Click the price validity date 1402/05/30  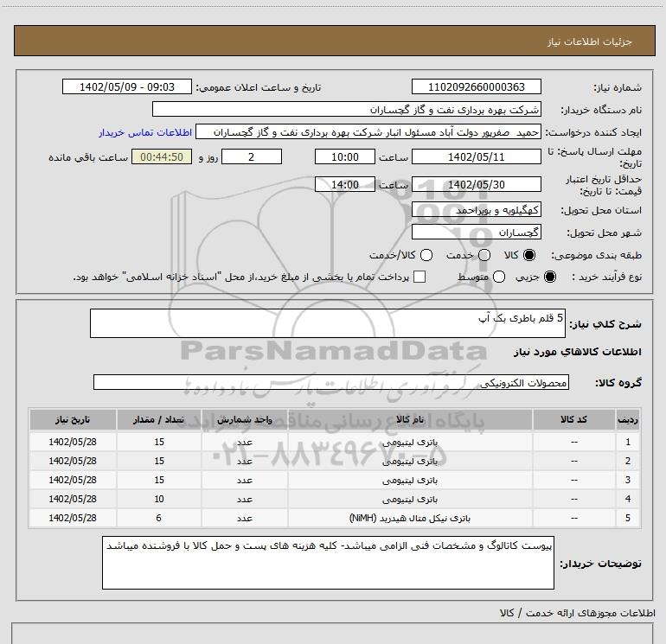coord(476,184)
